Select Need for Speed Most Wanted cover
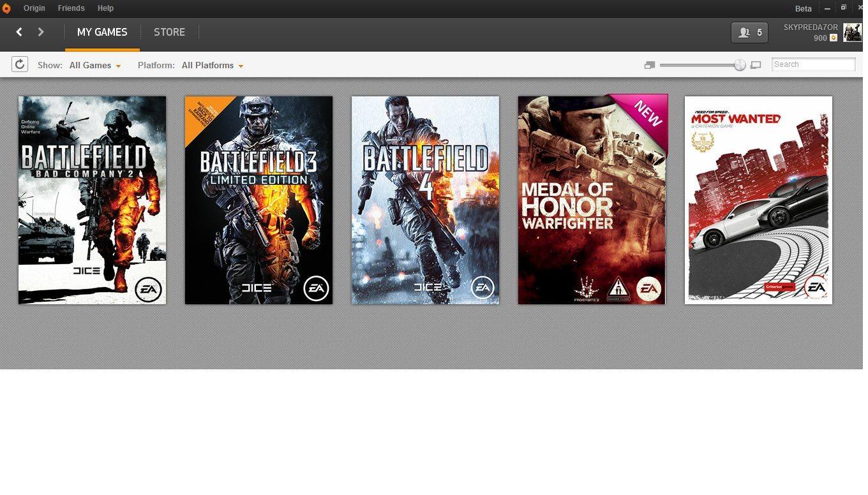The image size is (868, 495). click(758, 200)
